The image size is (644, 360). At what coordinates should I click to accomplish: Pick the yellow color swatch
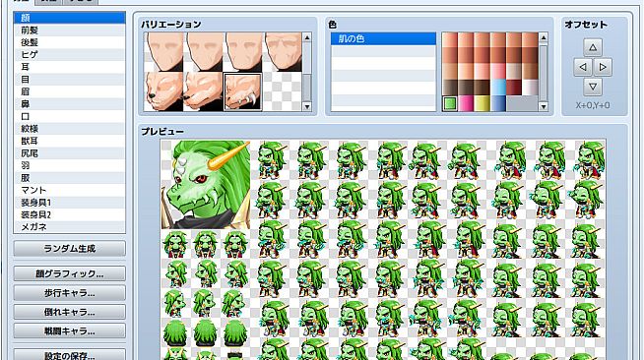482,103
